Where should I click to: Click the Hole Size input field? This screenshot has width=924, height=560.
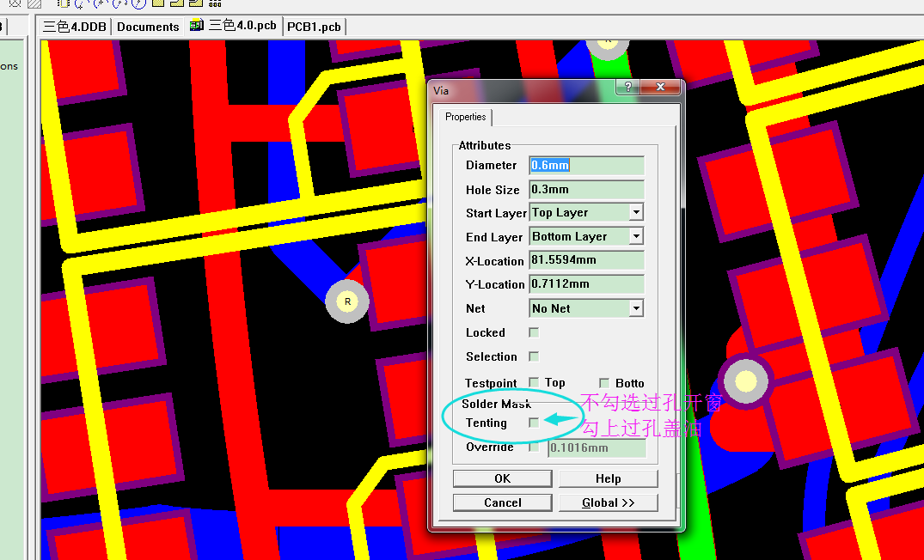[586, 190]
